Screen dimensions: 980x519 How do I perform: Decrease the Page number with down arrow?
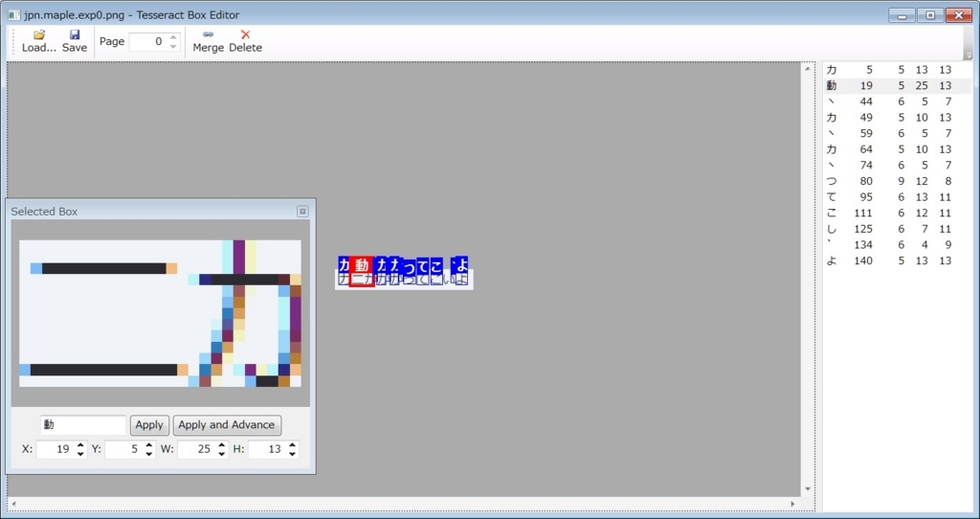click(174, 46)
